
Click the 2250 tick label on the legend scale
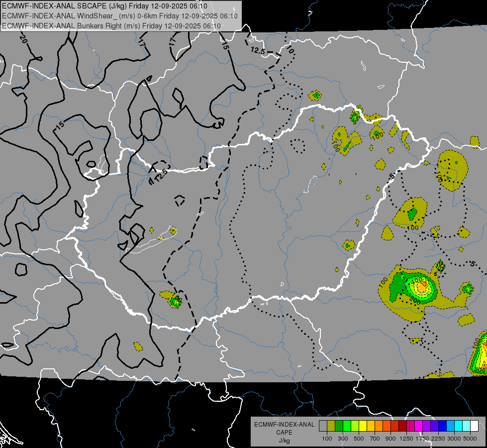[x=438, y=439]
